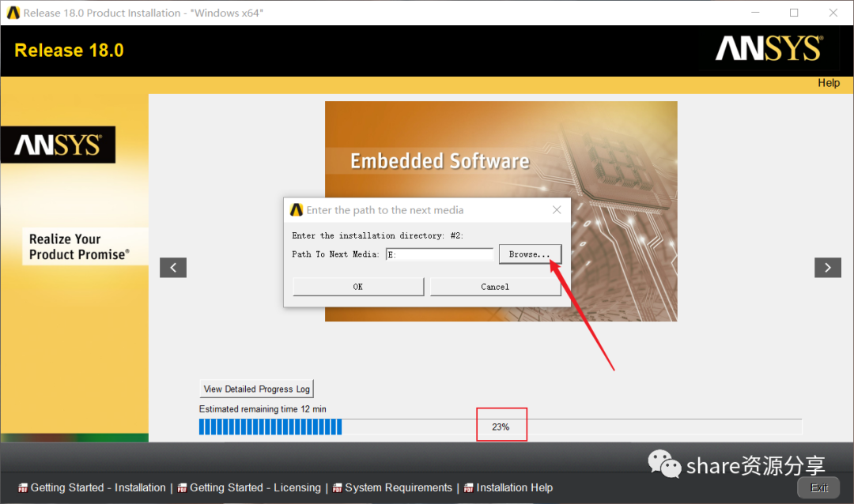Screen dimensions: 854x504
Task: Click the ANSYS icon in the dialog title
Action: click(x=297, y=210)
